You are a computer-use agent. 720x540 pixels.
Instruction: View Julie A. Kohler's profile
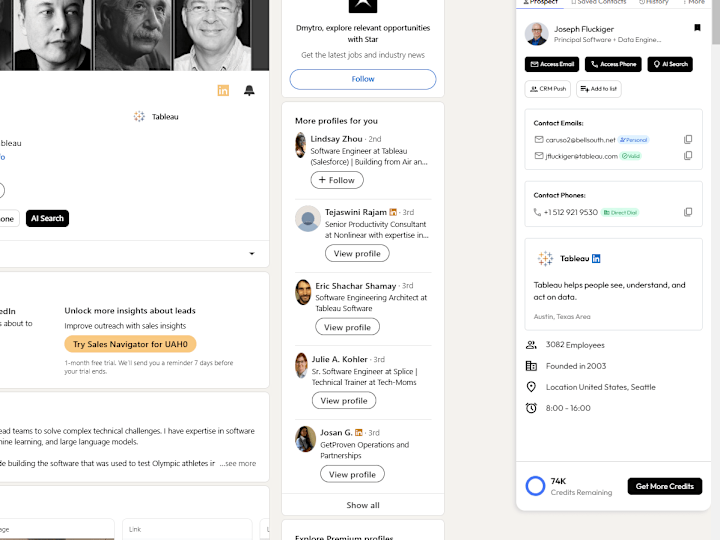click(344, 401)
